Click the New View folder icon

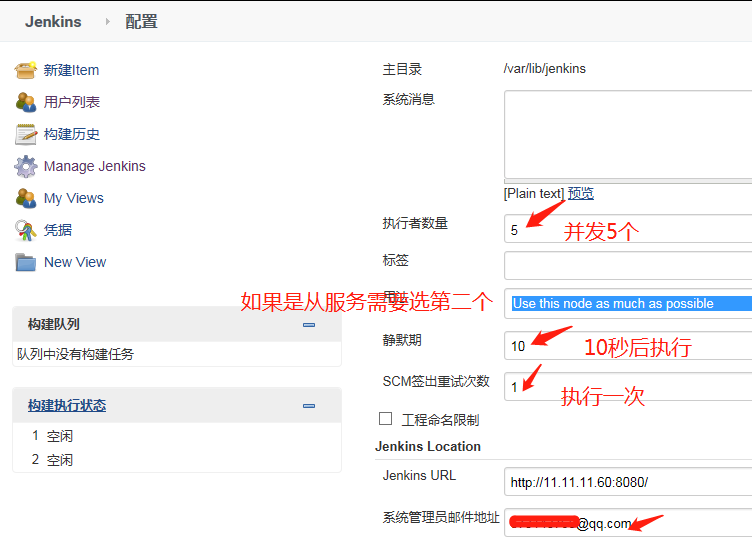tap(25, 262)
